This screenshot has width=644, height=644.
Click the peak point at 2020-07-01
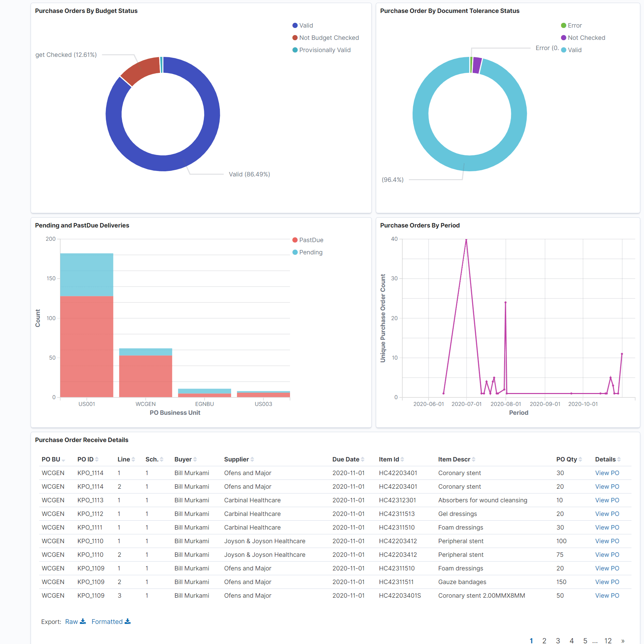point(466,240)
